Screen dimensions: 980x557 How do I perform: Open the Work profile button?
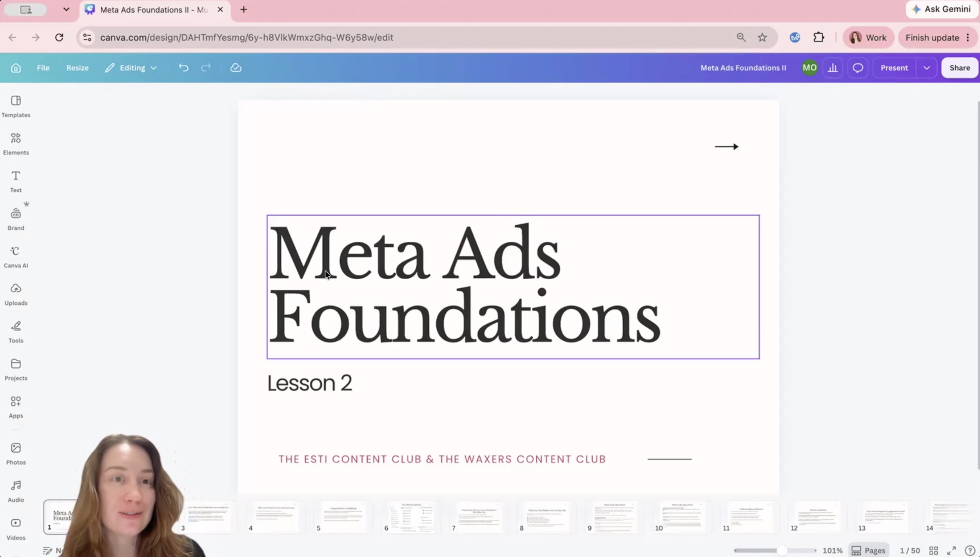[x=868, y=38]
